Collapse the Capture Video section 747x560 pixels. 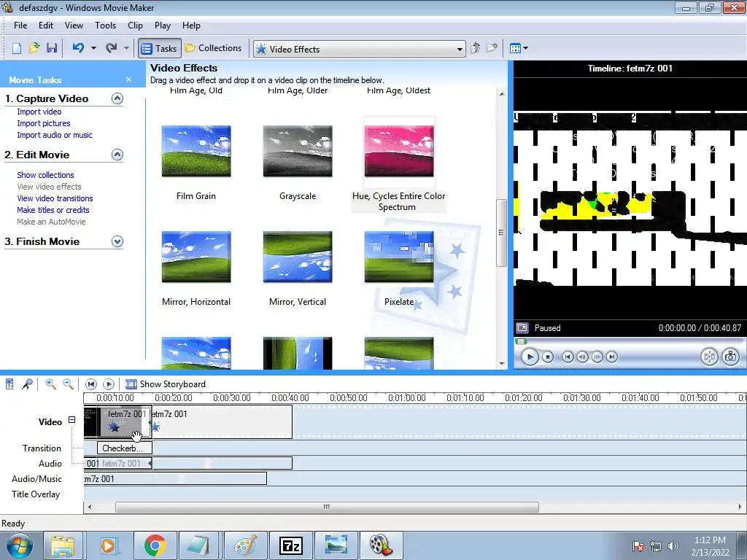pos(117,98)
